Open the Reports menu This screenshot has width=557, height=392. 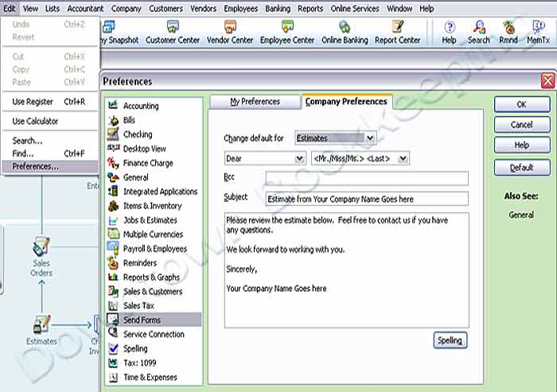coord(310,8)
